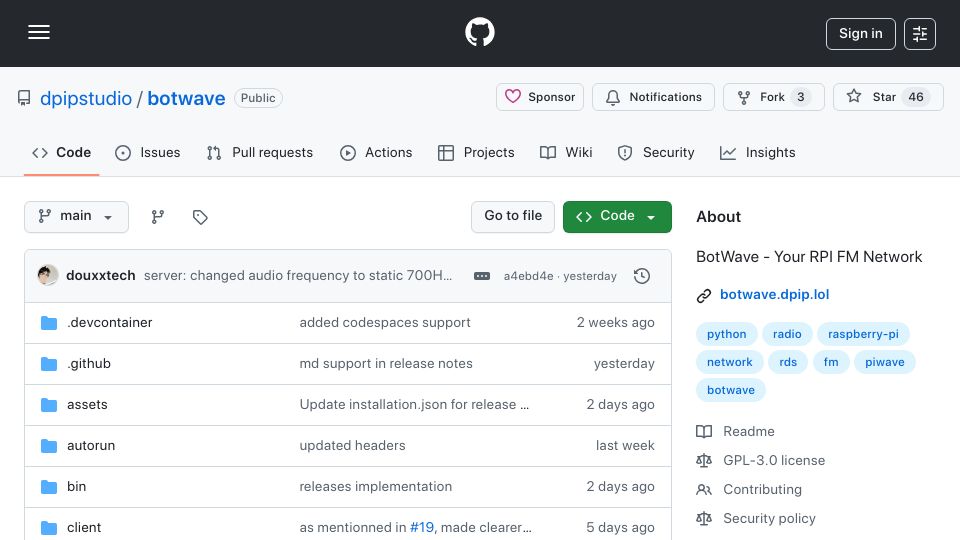Screen dimensions: 960x540
Task: Select the rds topic tag
Action: coord(788,362)
